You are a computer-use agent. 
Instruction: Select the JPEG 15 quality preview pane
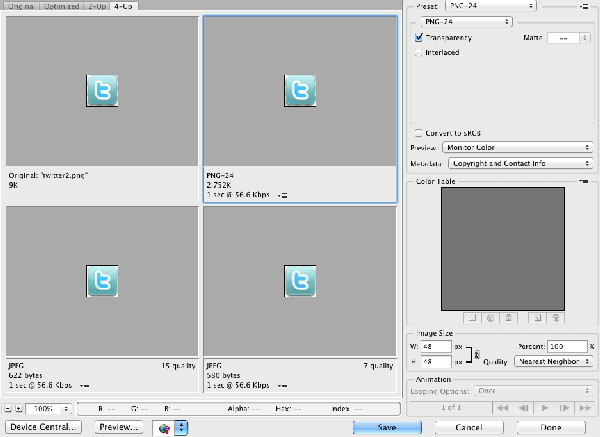coord(102,281)
